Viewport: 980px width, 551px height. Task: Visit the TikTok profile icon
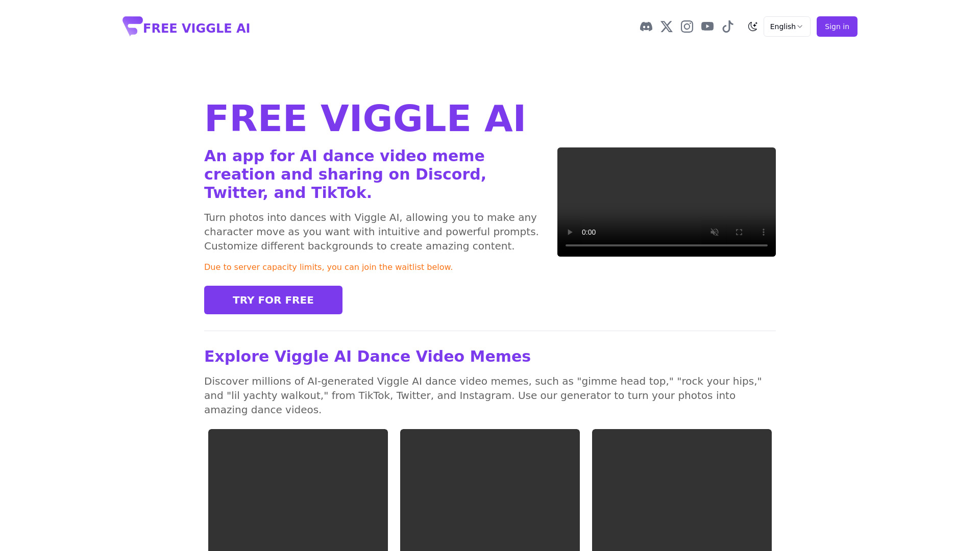(x=728, y=26)
